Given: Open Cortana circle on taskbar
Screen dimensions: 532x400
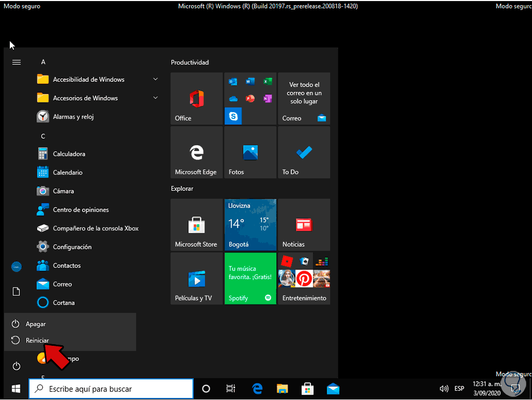Looking at the screenshot, I should point(206,389).
